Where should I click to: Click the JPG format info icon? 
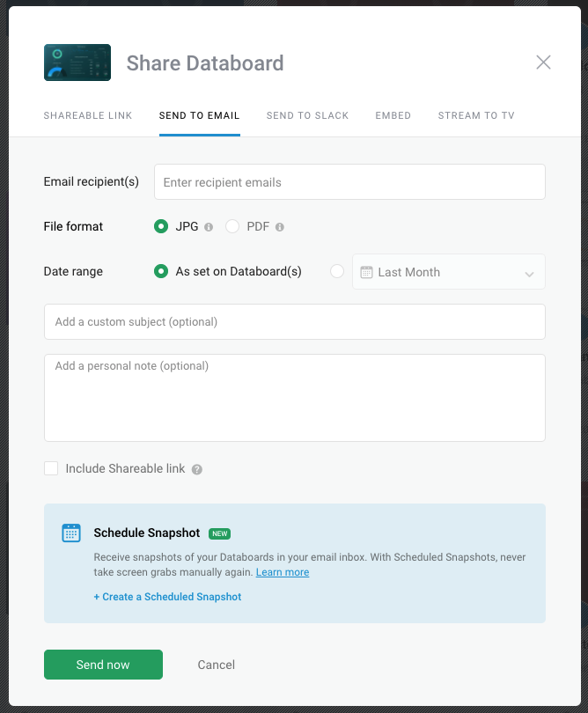pyautogui.click(x=209, y=227)
